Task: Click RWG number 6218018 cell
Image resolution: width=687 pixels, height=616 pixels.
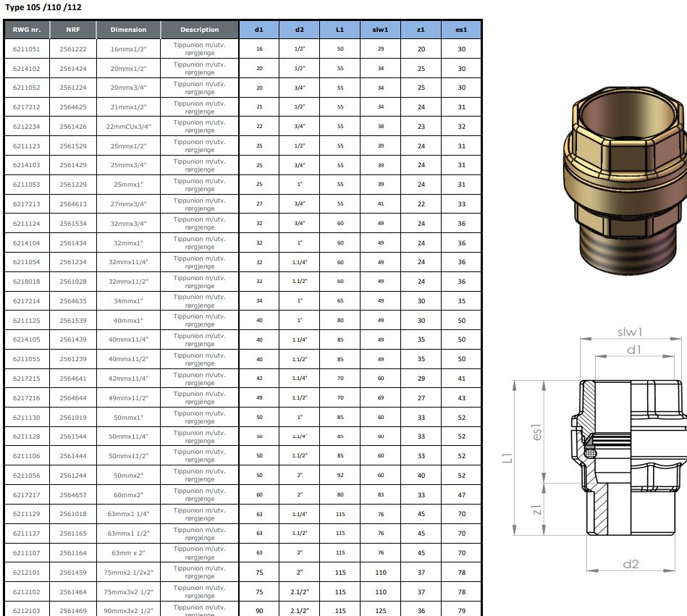Action: click(27, 282)
